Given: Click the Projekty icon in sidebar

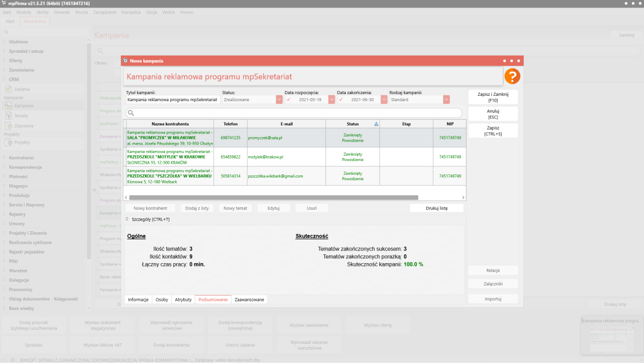Looking at the screenshot, I should point(8,142).
